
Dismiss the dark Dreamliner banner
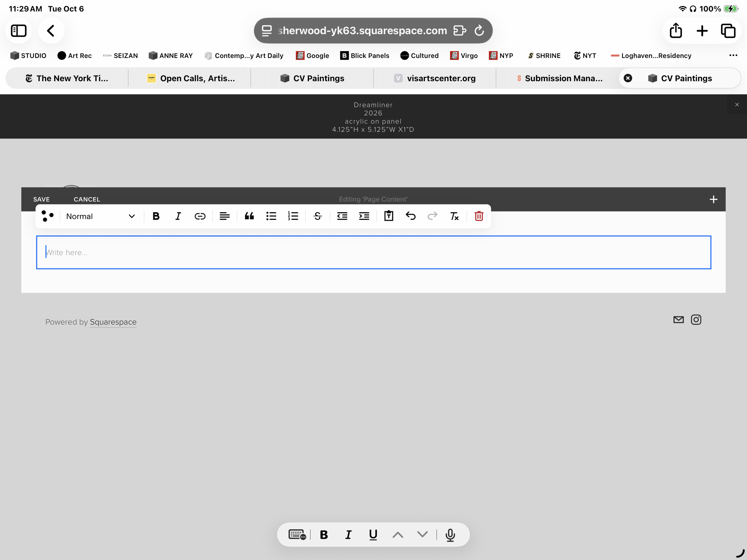[x=737, y=105]
